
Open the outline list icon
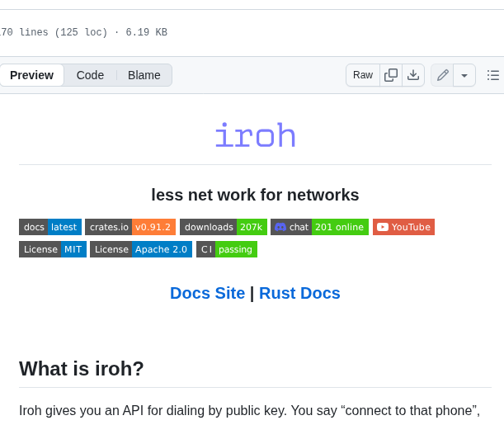click(492, 75)
